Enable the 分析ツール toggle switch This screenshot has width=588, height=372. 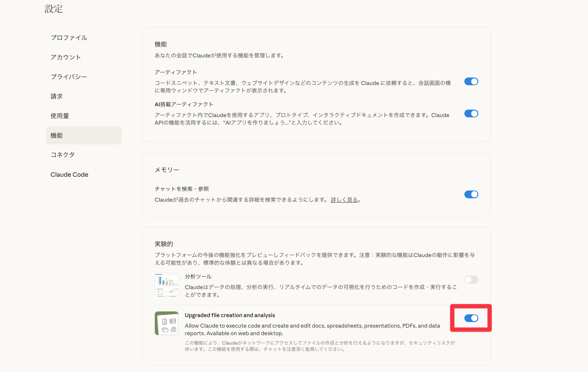coord(471,279)
